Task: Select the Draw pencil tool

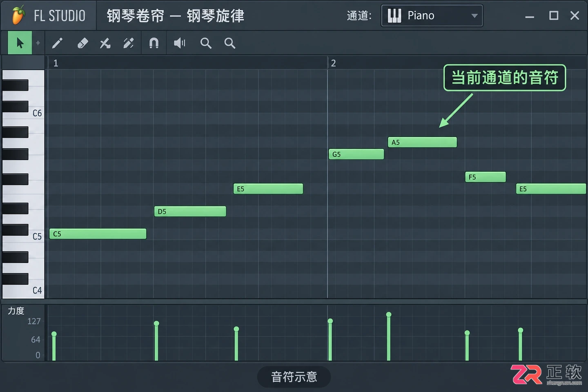Action: coord(58,43)
